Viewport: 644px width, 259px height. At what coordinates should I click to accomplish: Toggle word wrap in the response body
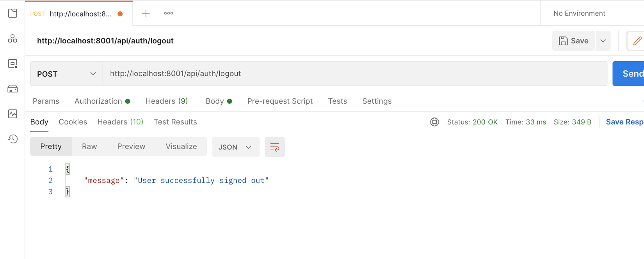274,147
